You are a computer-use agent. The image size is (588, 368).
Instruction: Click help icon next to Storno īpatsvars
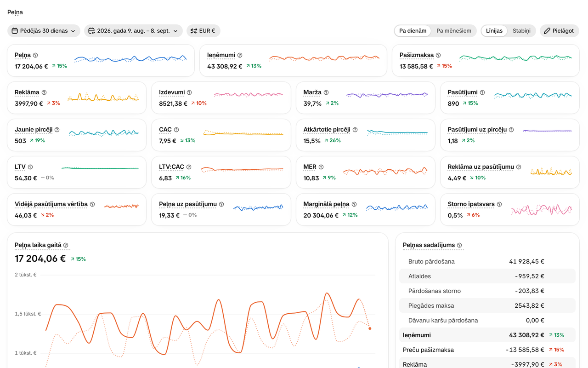coord(499,204)
